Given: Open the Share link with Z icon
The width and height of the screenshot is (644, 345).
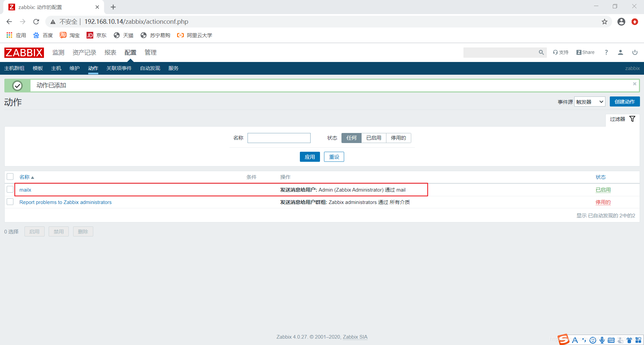Looking at the screenshot, I should [585, 52].
